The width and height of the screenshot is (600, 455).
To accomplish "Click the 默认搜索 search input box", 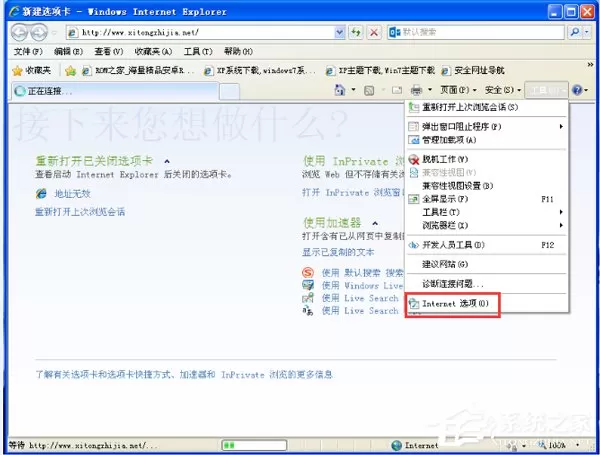I will coord(482,33).
